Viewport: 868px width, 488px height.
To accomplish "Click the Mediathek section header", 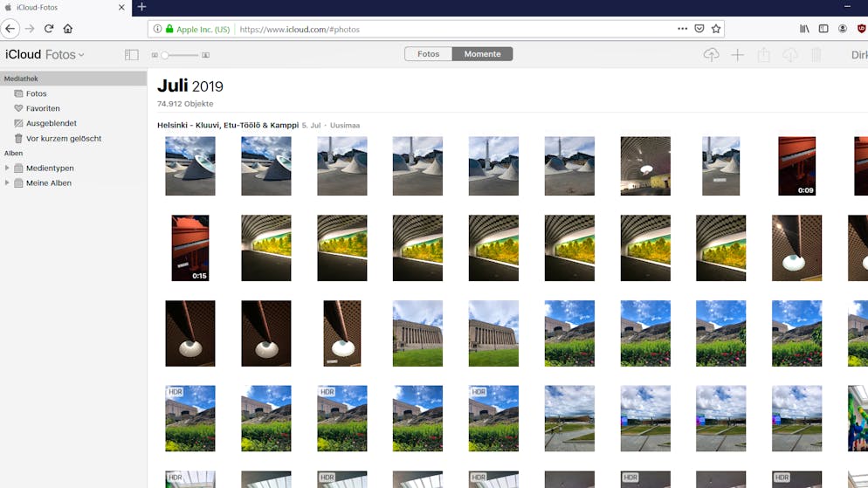I will pyautogui.click(x=73, y=79).
